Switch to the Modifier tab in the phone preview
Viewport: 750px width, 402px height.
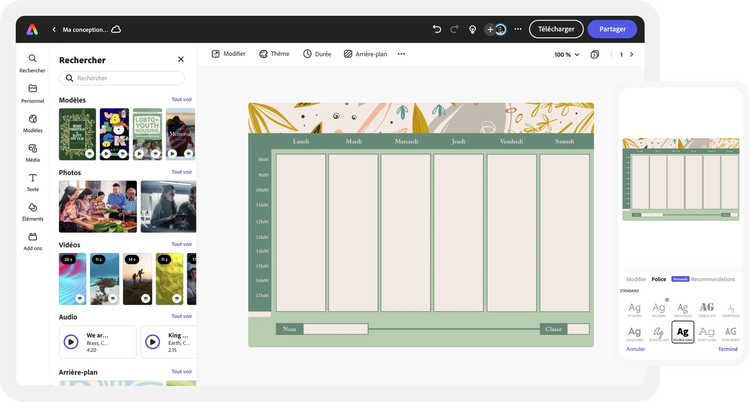pyautogui.click(x=636, y=279)
